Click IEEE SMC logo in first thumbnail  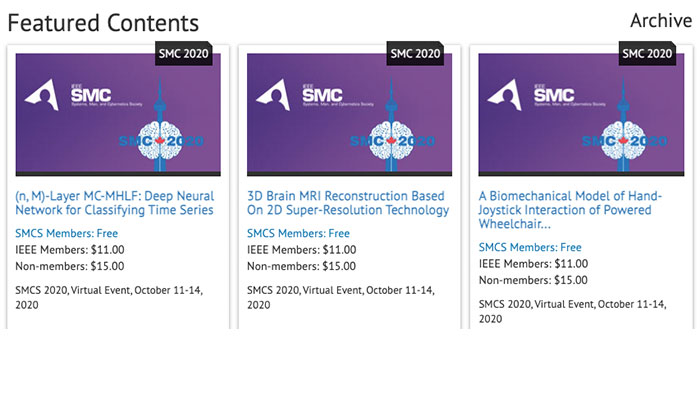[83, 95]
